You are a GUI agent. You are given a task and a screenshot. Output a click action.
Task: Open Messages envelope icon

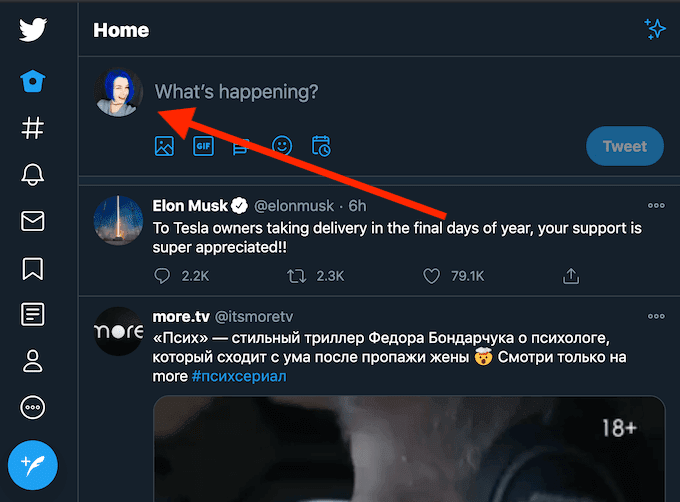(x=33, y=221)
